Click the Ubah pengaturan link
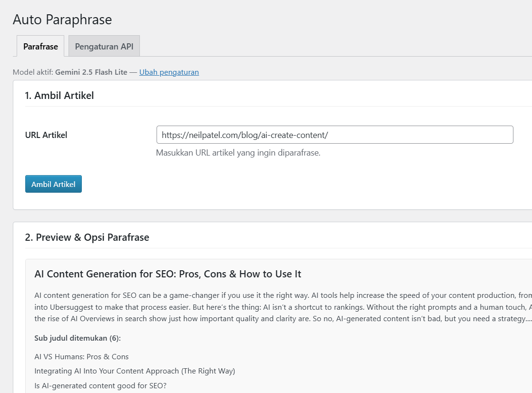Image resolution: width=532 pixels, height=393 pixels. pyautogui.click(x=169, y=72)
